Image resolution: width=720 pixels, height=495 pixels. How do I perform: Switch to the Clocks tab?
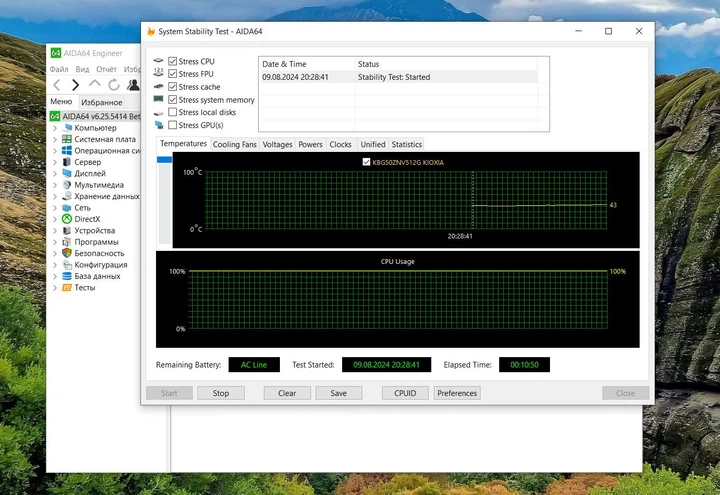[340, 144]
